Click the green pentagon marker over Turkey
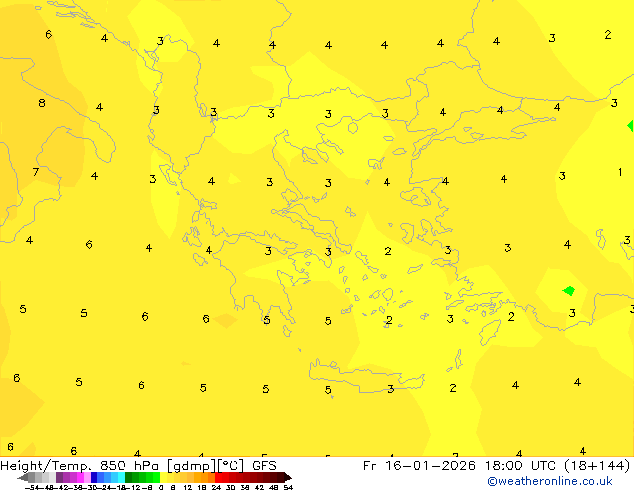 tap(569, 290)
